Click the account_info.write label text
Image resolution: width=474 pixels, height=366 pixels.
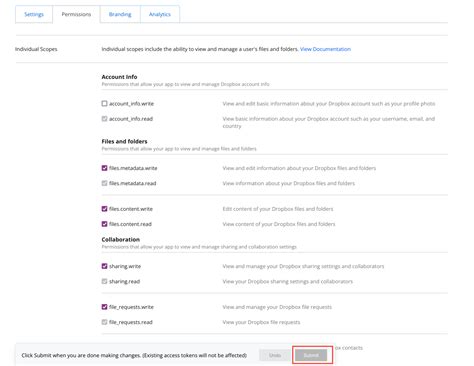[132, 104]
